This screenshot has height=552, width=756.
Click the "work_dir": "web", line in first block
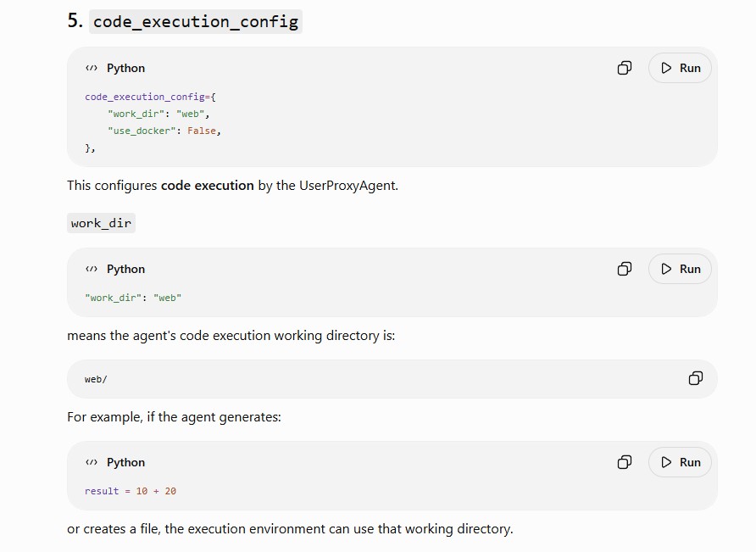(x=158, y=114)
